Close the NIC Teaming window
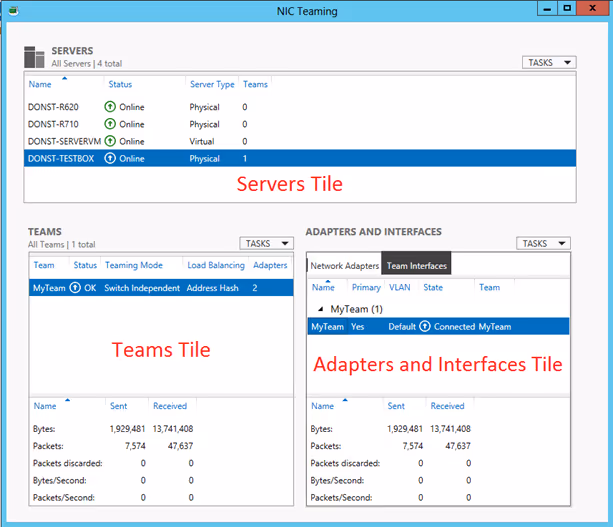The height and width of the screenshot is (527, 613). point(593,8)
